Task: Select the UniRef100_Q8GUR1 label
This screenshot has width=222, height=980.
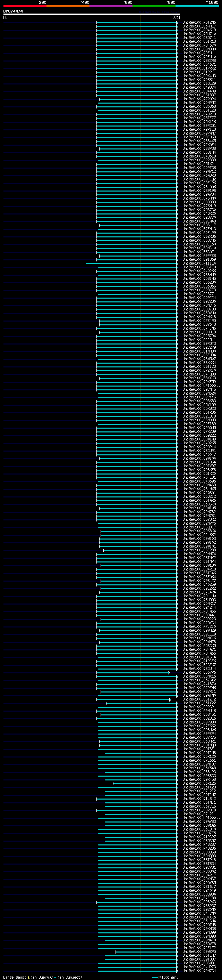Action: pyautogui.click(x=199, y=451)
